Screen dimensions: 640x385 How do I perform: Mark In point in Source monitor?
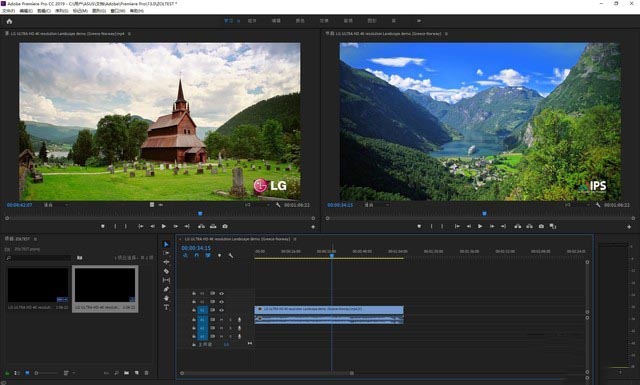pyautogui.click(x=116, y=226)
